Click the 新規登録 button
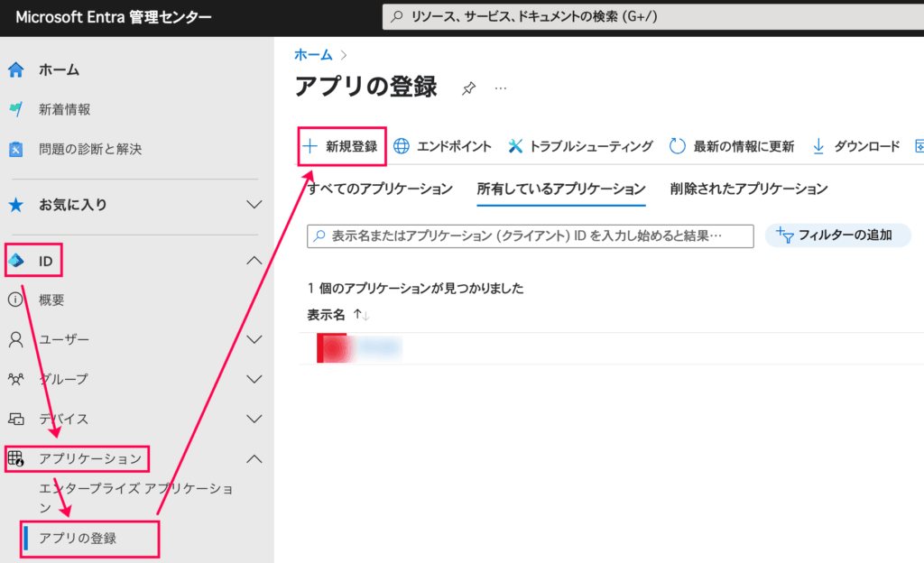 pyautogui.click(x=342, y=146)
